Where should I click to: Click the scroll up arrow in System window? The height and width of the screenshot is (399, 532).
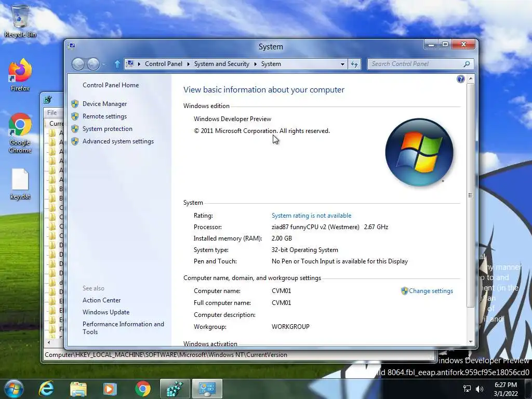[x=471, y=79]
